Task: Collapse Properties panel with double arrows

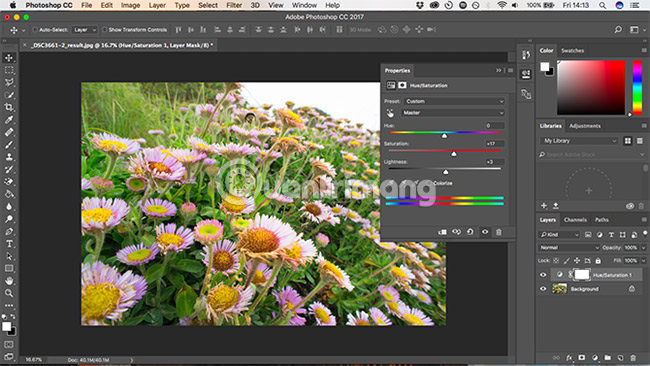Action: coord(499,70)
